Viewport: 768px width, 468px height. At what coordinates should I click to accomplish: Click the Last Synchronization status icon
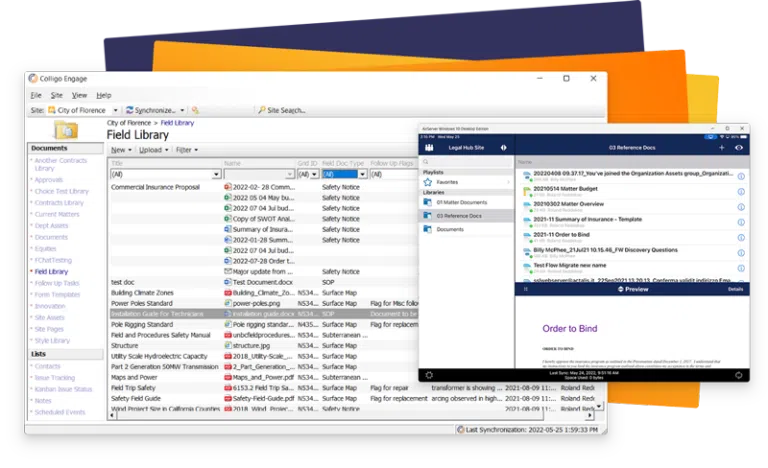point(460,430)
